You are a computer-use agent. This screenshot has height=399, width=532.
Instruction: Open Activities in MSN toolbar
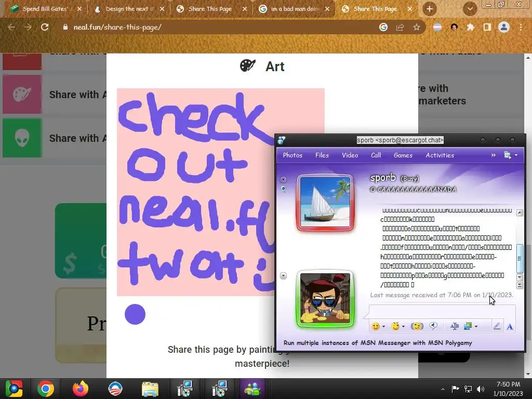point(440,155)
